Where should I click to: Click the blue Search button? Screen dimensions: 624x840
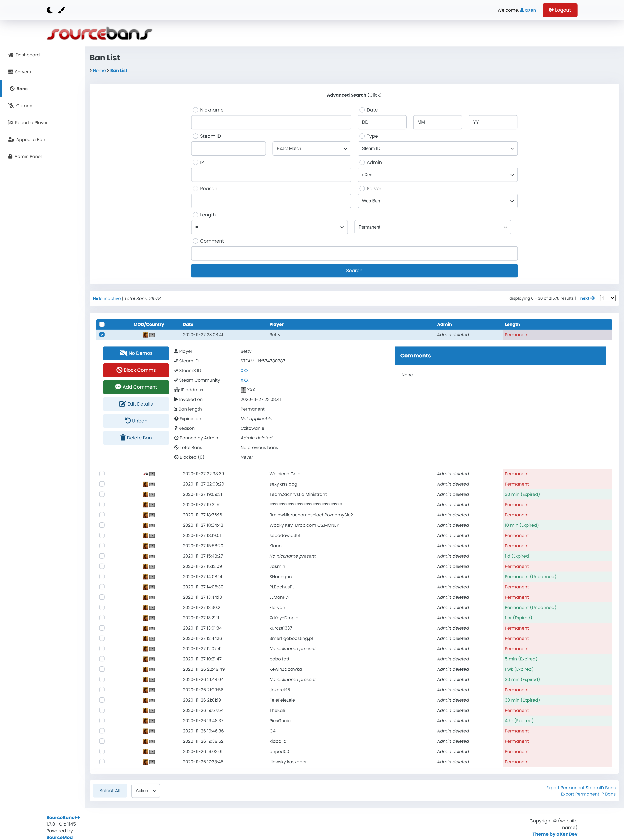point(354,270)
